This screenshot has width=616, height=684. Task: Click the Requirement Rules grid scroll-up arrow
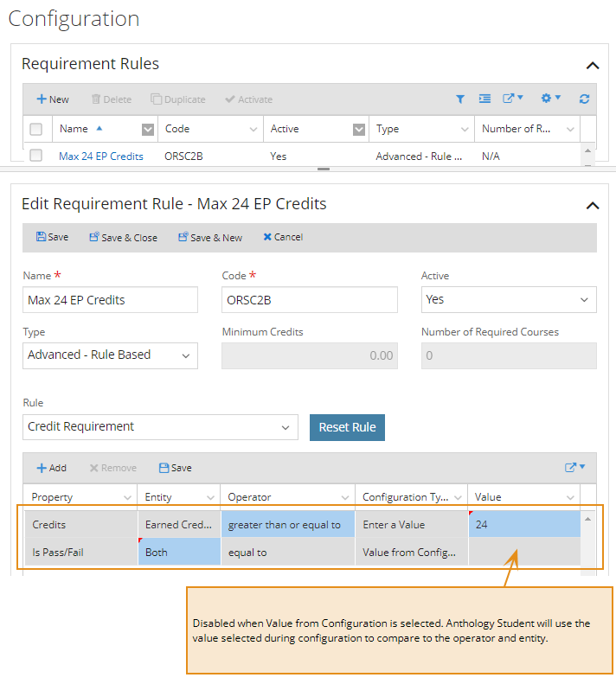587,150
